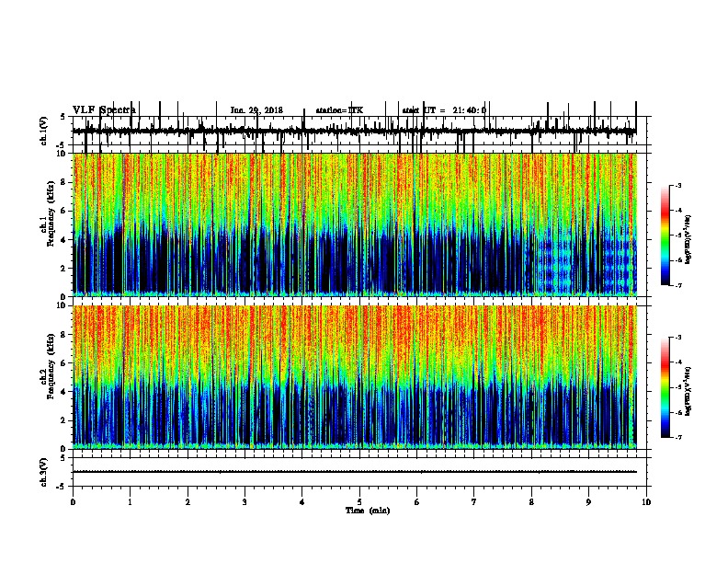Viewport: 728px width, 563px height.
Task: Click time axis tick label 7
Action: tap(474, 502)
